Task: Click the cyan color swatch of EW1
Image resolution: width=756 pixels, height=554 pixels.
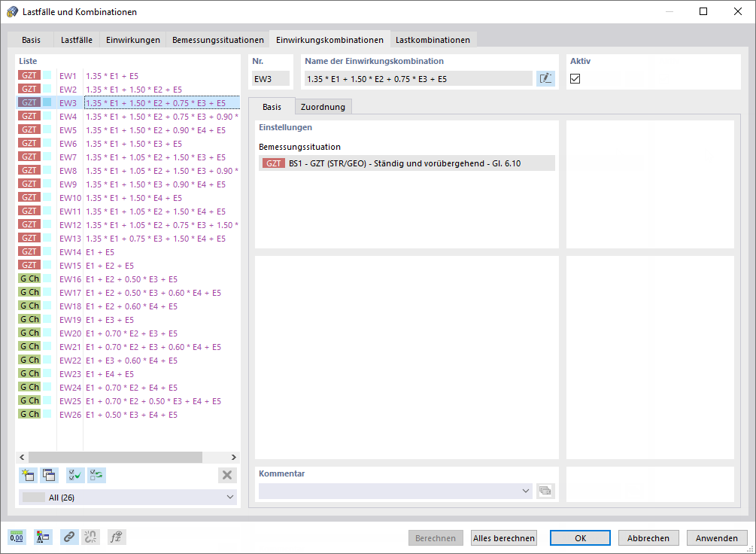Action: point(47,75)
